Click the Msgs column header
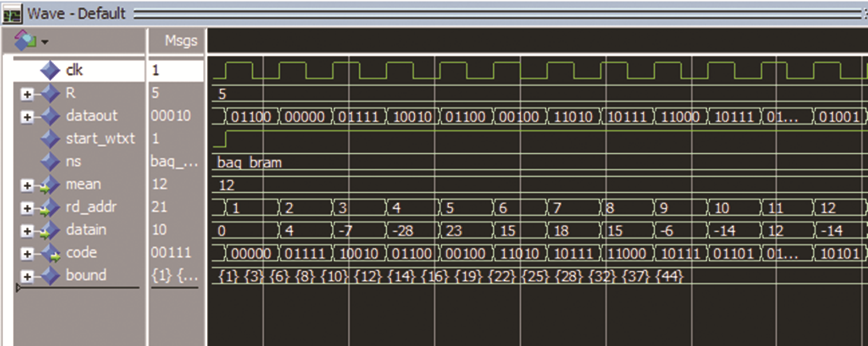This screenshot has height=346, width=868. click(181, 41)
